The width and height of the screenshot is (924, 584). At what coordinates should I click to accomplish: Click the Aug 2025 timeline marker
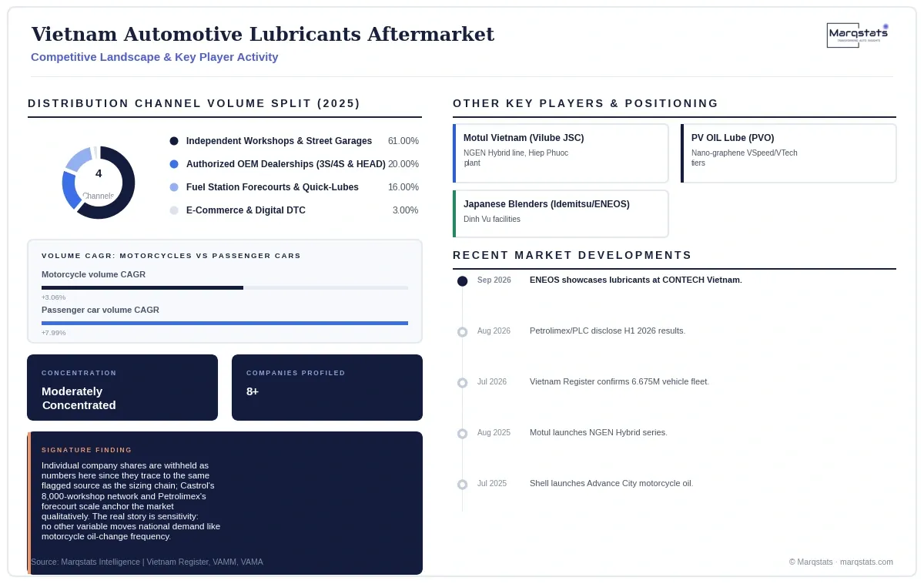click(x=462, y=434)
